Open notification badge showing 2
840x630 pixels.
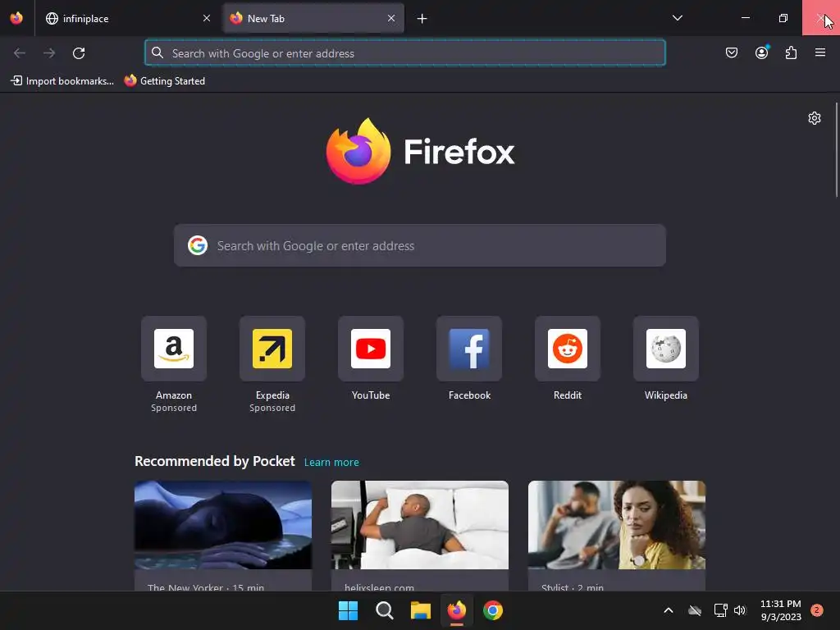[816, 609]
